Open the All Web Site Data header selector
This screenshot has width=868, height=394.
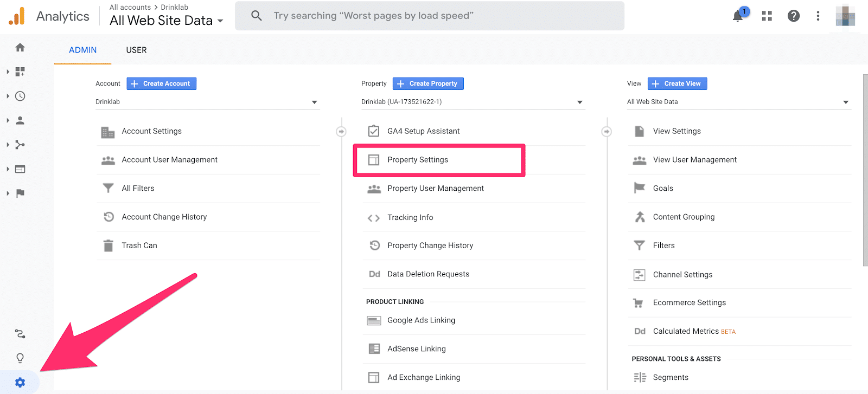pos(167,21)
